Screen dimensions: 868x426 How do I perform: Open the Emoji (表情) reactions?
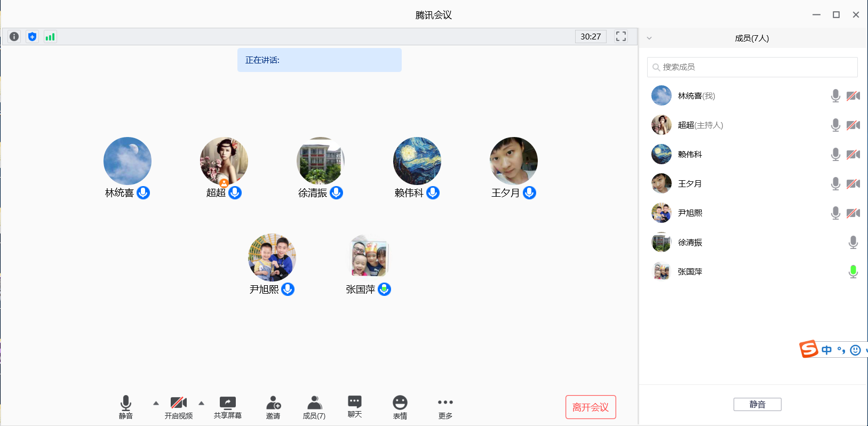tap(400, 407)
